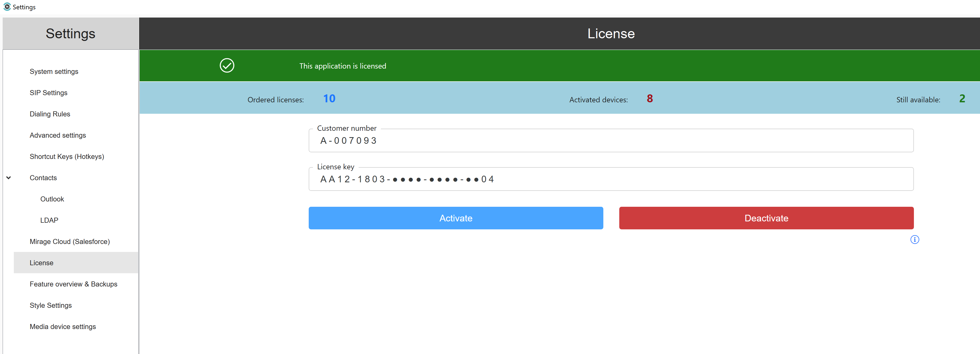The width and height of the screenshot is (980, 354).
Task: Click the info icon below Deactivate button
Action: pos(914,239)
